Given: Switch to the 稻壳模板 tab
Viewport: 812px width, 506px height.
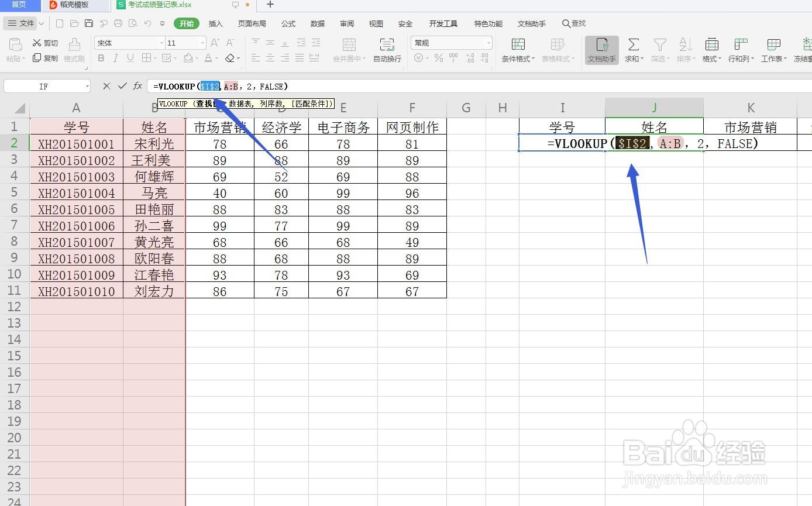Looking at the screenshot, I should tap(75, 5).
